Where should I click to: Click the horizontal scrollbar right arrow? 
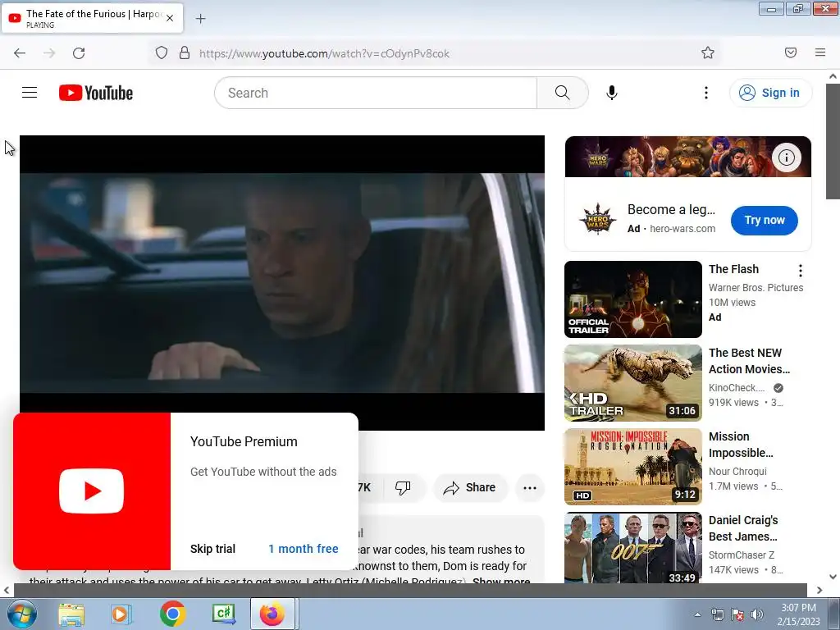tap(819, 590)
